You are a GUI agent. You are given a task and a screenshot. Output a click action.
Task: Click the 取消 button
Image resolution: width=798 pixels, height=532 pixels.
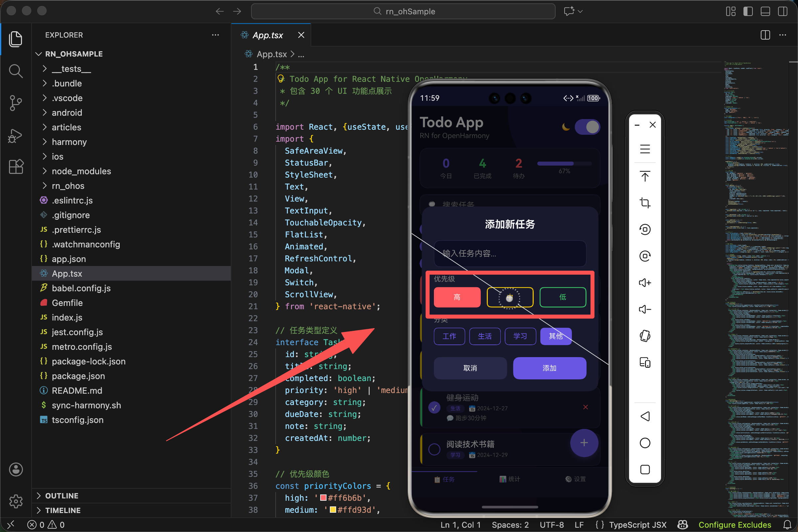(470, 368)
